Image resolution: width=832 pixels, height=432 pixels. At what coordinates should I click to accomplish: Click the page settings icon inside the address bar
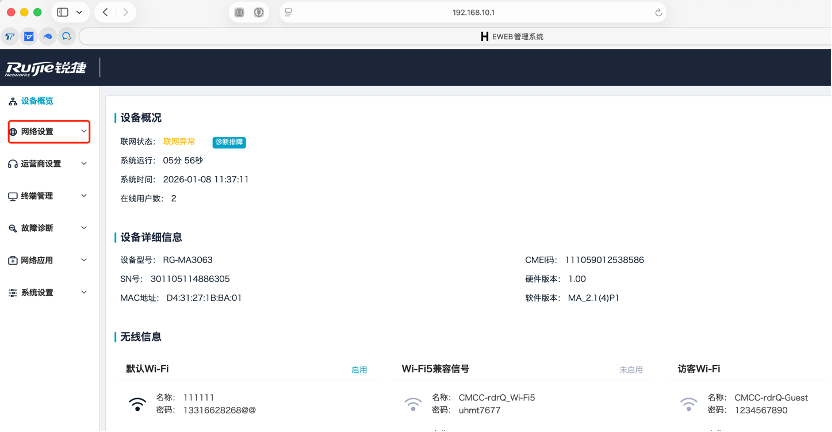(x=289, y=12)
